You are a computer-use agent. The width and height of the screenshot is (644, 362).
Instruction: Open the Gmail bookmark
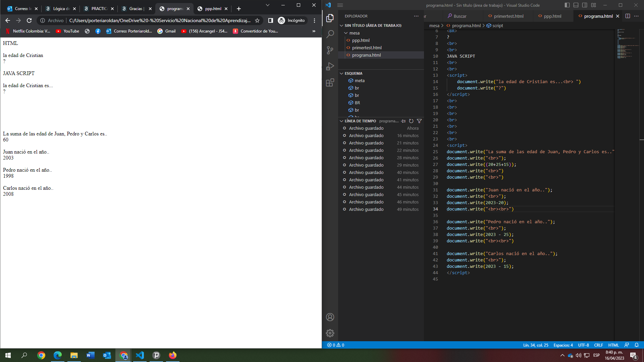pos(167,31)
